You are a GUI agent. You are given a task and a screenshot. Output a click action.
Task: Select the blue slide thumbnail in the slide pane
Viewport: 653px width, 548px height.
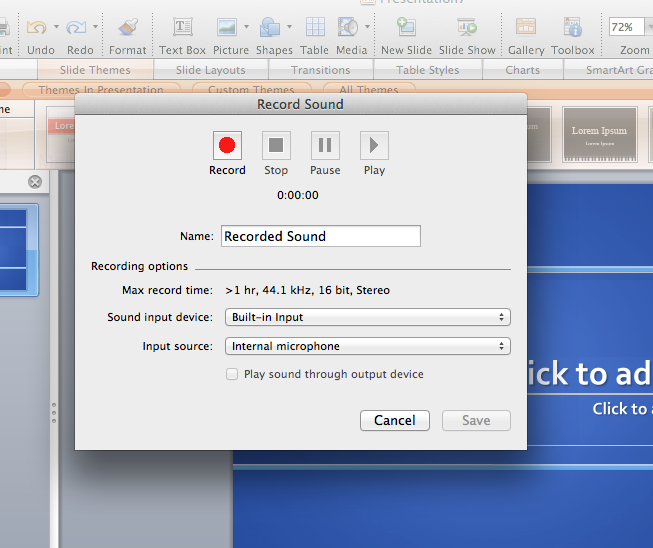(x=19, y=250)
